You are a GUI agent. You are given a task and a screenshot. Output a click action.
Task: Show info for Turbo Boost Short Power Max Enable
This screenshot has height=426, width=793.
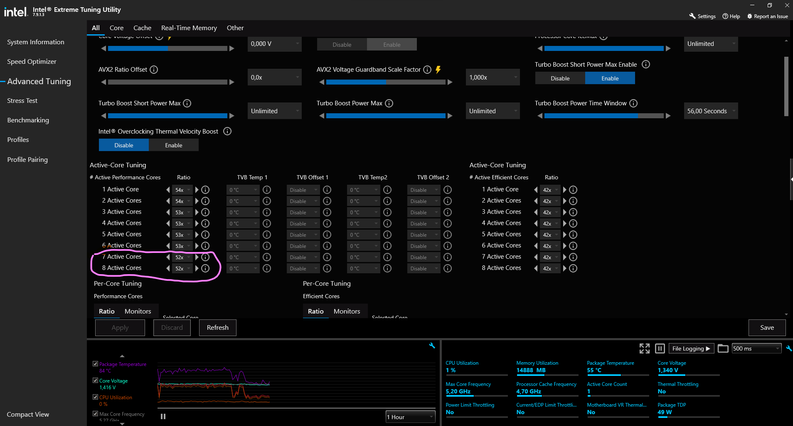(x=645, y=64)
